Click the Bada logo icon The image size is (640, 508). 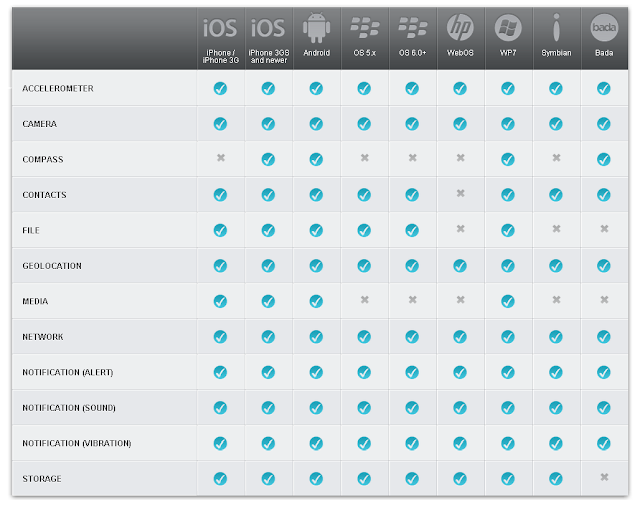click(604, 27)
